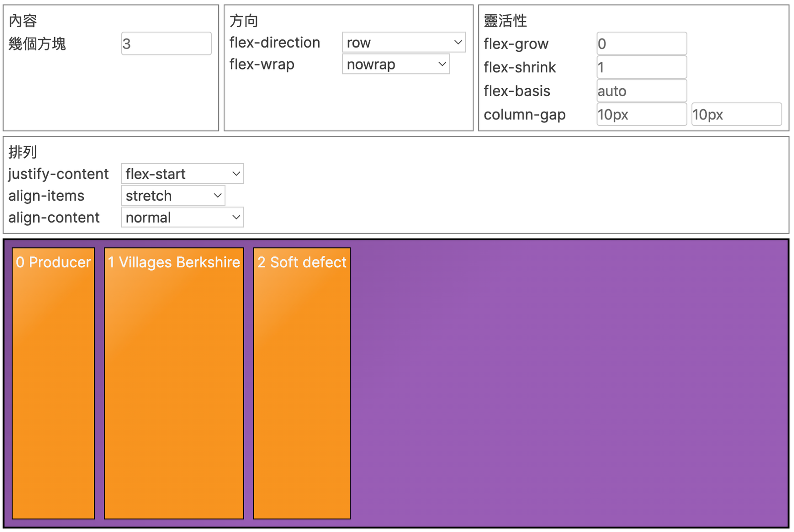794x532 pixels.
Task: Click the orange box "0 Producer"
Action: (53, 383)
